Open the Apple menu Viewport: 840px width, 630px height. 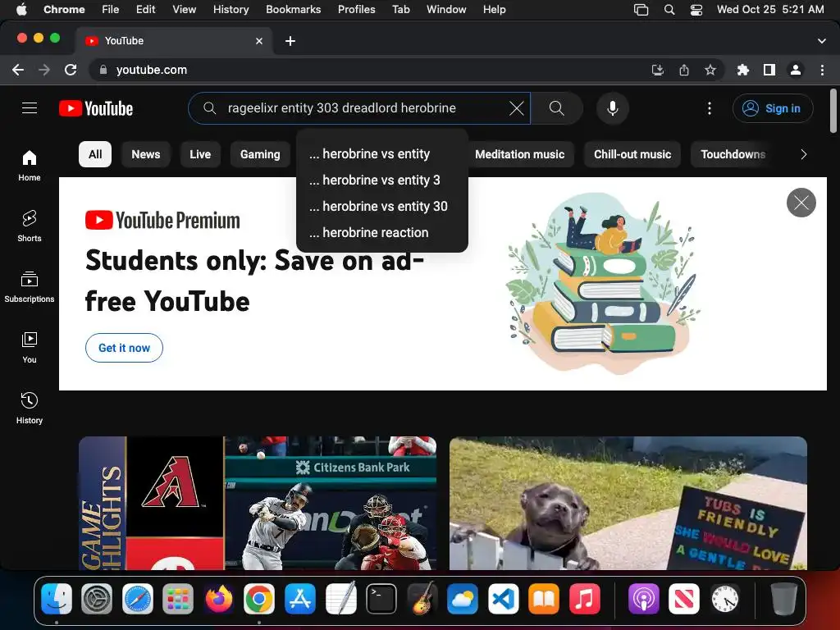click(x=21, y=9)
